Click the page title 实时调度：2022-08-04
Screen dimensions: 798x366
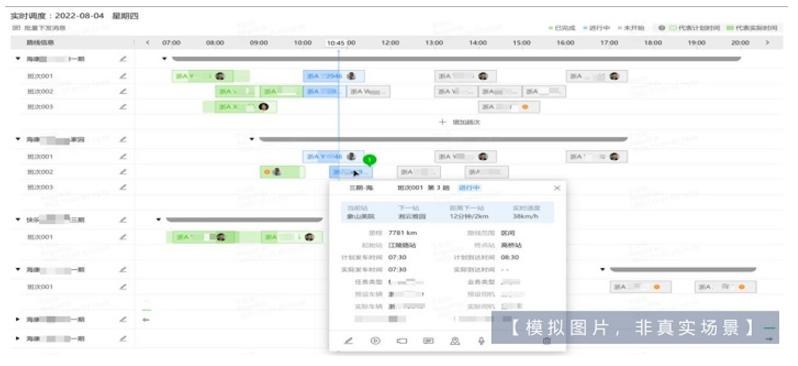[58, 16]
